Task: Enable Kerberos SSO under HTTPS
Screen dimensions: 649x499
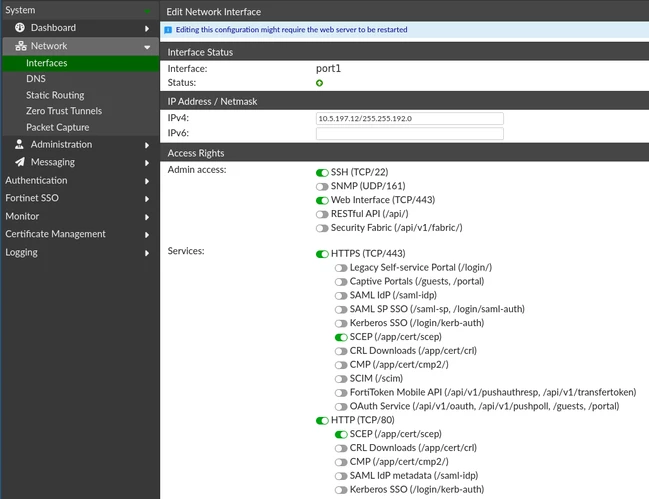Action: pos(341,324)
